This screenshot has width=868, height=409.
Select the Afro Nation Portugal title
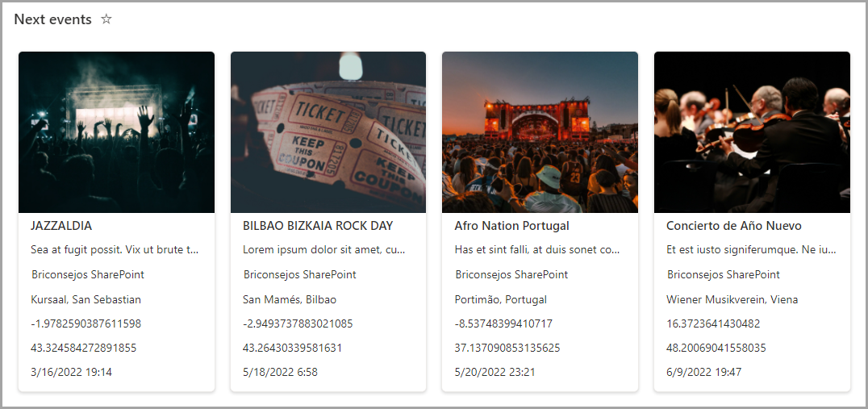point(511,226)
